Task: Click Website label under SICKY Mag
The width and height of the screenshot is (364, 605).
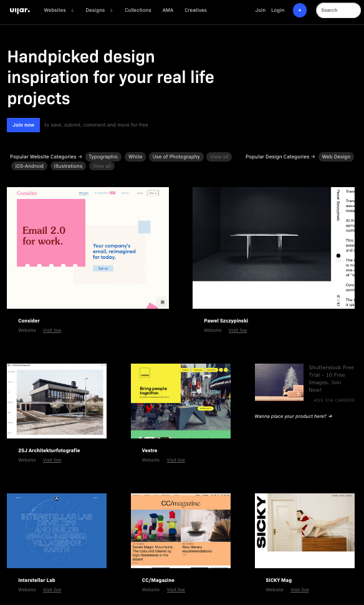Action: (274, 589)
